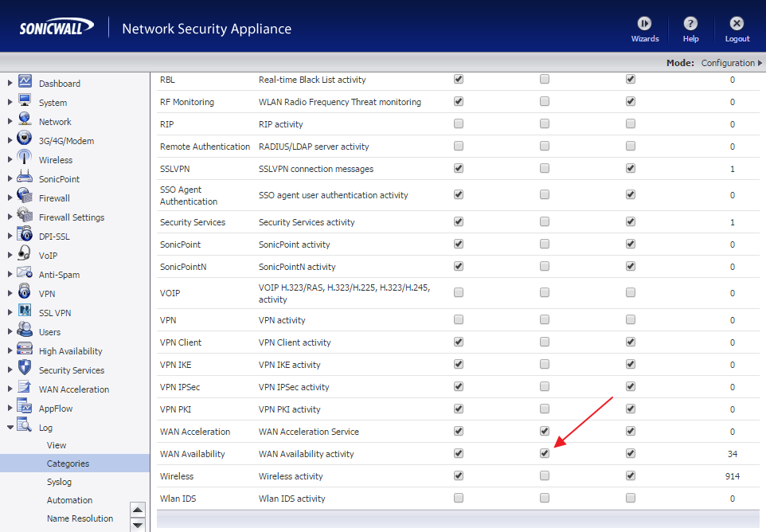The image size is (766, 532).
Task: Click the Wireless sidebar label
Action: pyautogui.click(x=55, y=160)
